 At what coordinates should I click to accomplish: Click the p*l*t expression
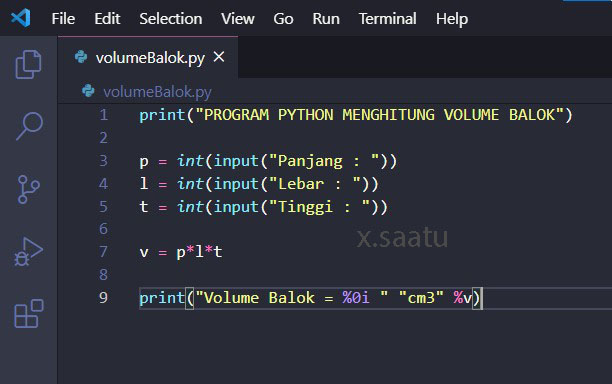[x=199, y=252]
